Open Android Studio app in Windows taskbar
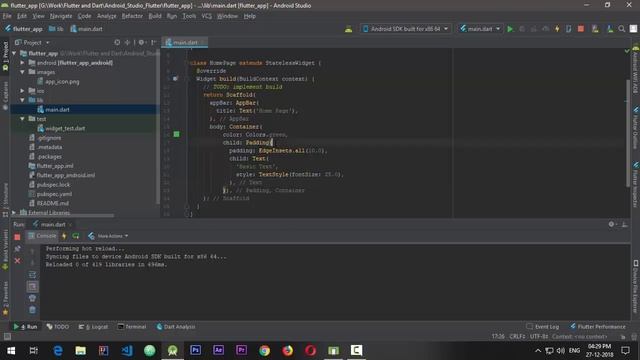Screen dimensions: 640x360 point(173,350)
